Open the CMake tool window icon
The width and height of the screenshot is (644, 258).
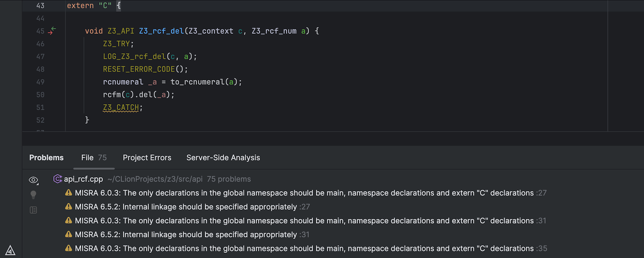[10, 250]
